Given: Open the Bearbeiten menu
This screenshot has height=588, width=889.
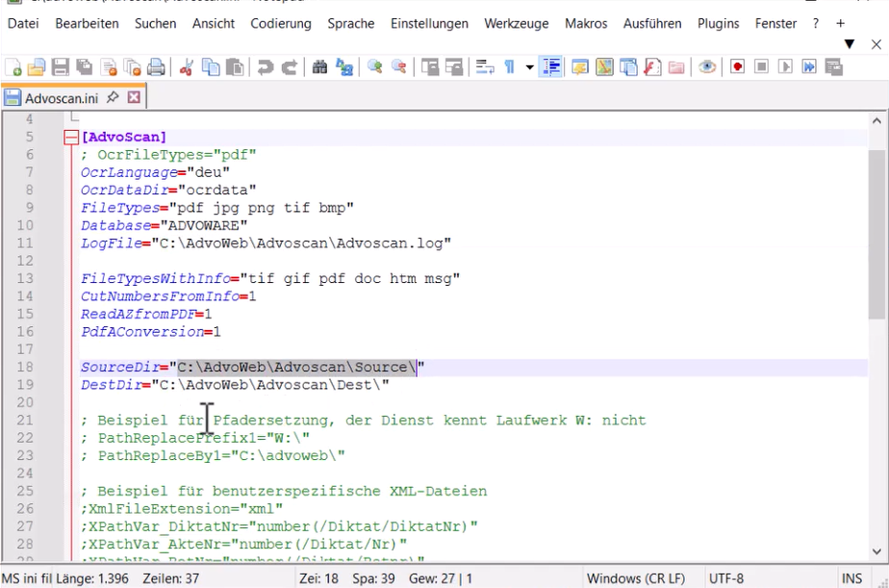Looking at the screenshot, I should (87, 23).
